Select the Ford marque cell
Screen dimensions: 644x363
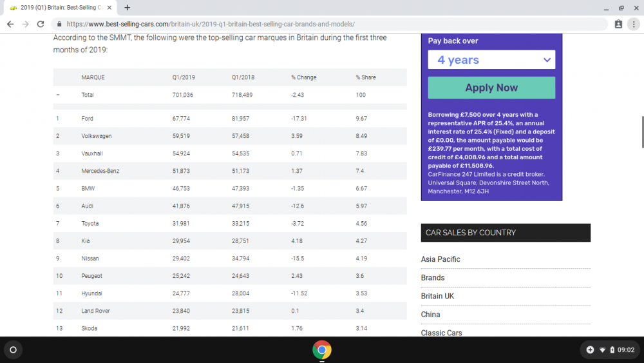[x=87, y=119]
